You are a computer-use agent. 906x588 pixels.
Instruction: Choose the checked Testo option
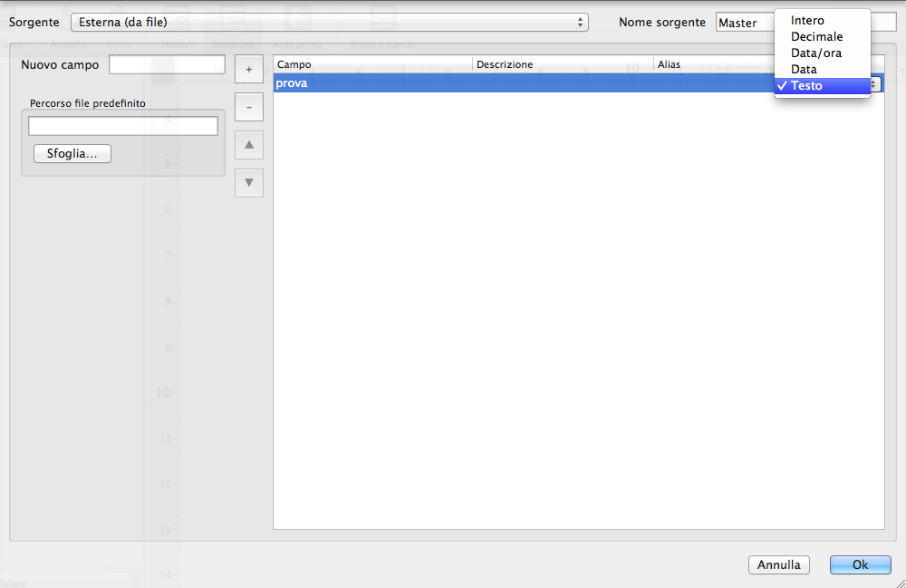click(x=806, y=85)
